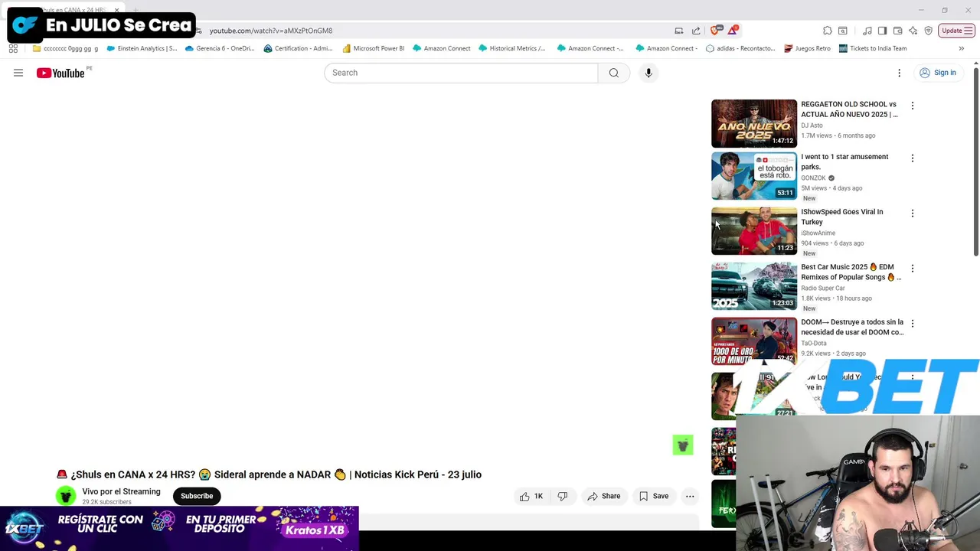
Task: Click the share page icon in address bar
Action: [696, 31]
